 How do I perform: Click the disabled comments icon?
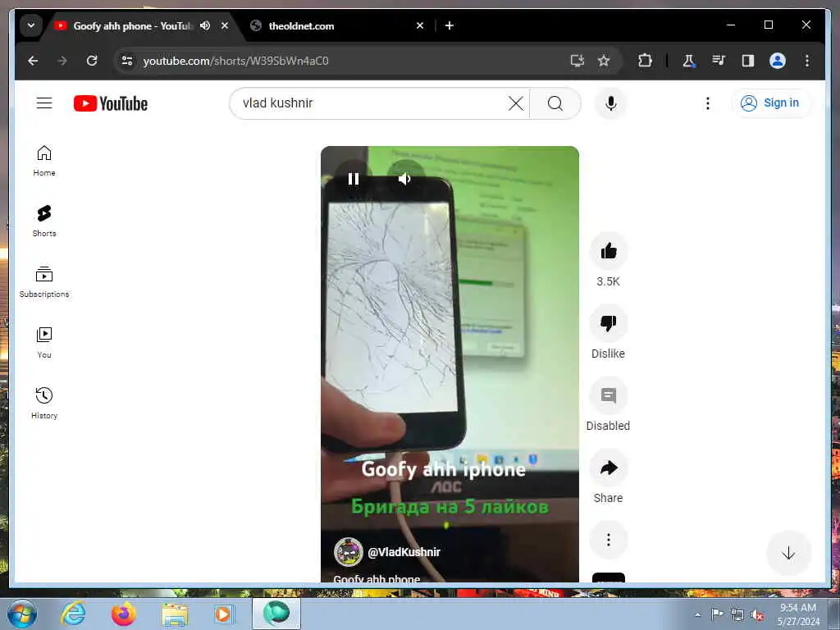(x=609, y=395)
